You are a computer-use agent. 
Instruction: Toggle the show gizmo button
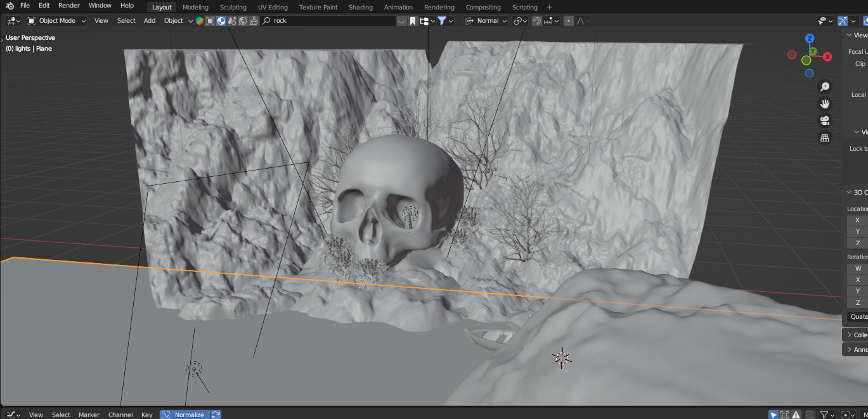[x=843, y=21]
